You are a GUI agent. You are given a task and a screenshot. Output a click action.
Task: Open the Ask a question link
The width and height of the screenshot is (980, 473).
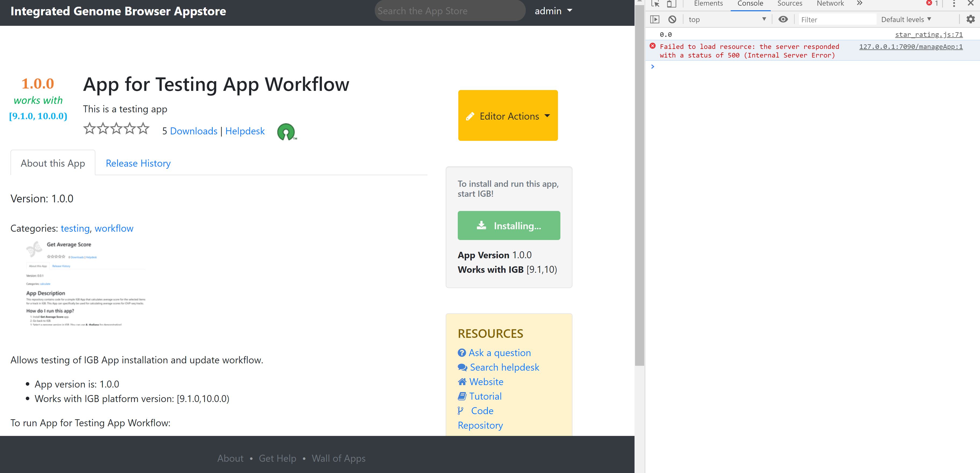(x=499, y=353)
